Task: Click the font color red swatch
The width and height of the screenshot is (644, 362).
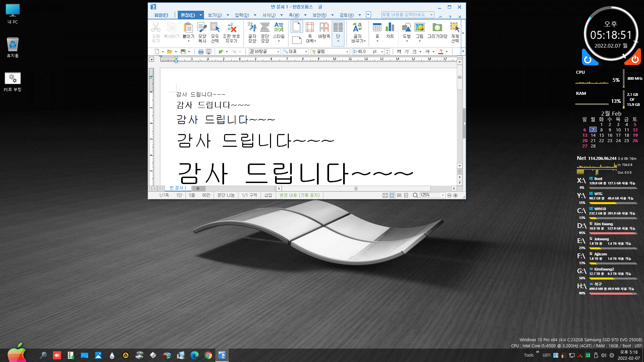Action: pyautogui.click(x=441, y=52)
